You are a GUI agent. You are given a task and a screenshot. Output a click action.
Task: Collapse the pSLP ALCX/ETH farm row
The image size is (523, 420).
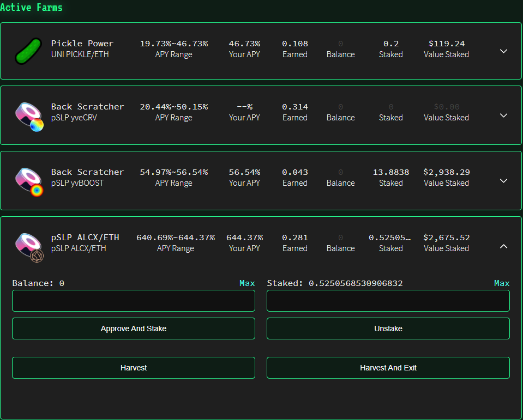click(x=504, y=246)
